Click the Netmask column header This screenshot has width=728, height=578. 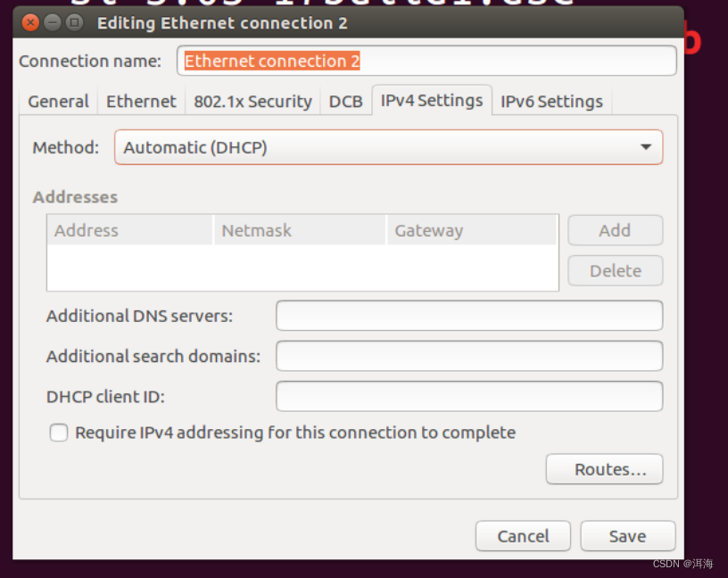pos(257,230)
